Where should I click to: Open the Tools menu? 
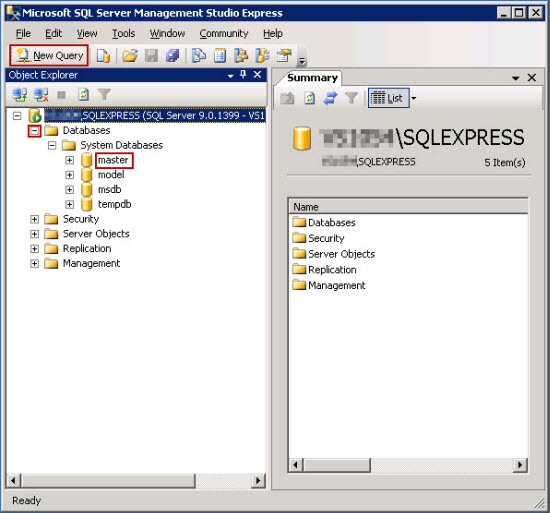[123, 34]
